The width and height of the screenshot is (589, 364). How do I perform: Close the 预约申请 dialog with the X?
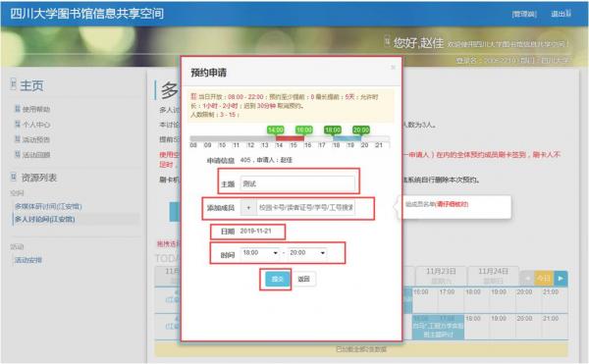(393, 67)
